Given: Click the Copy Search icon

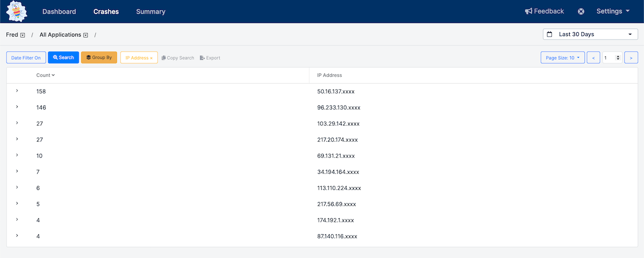Looking at the screenshot, I should pyautogui.click(x=164, y=58).
